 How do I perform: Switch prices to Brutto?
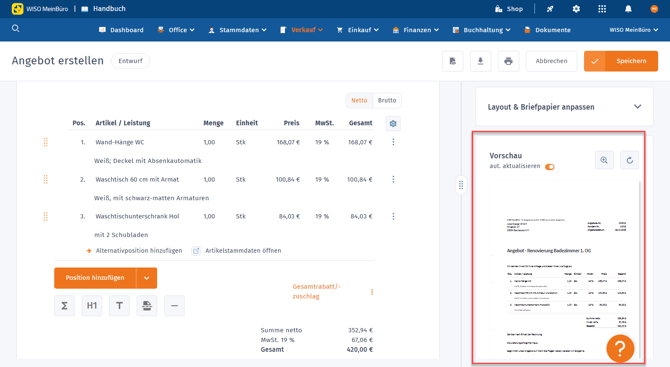point(387,100)
